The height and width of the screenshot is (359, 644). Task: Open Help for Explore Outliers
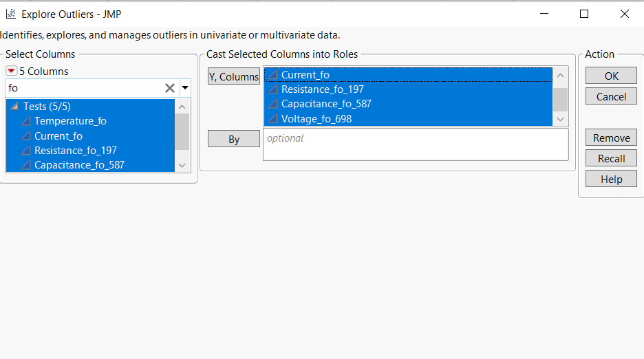(611, 179)
